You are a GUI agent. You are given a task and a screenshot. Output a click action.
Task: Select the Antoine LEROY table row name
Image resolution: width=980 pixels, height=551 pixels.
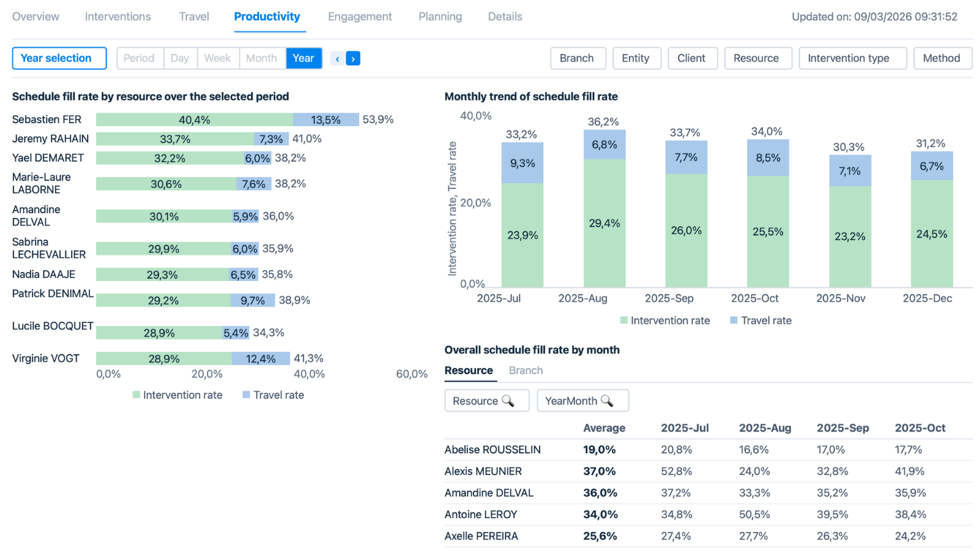coord(481,514)
